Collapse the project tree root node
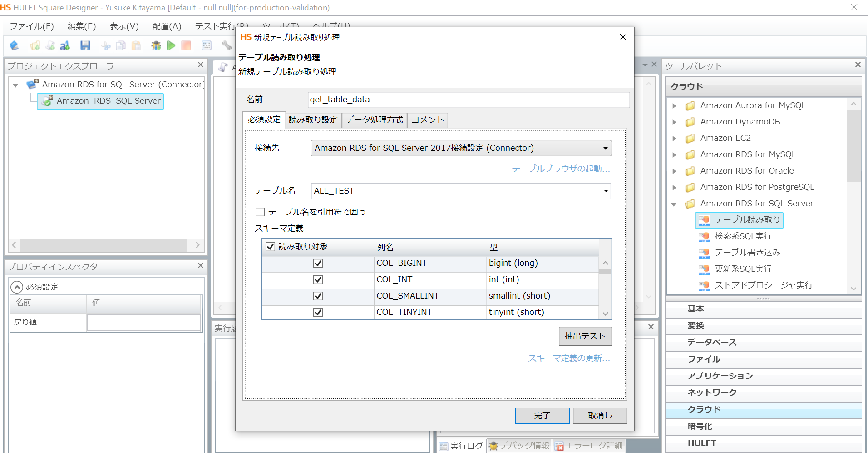This screenshot has width=868, height=453. pos(15,85)
